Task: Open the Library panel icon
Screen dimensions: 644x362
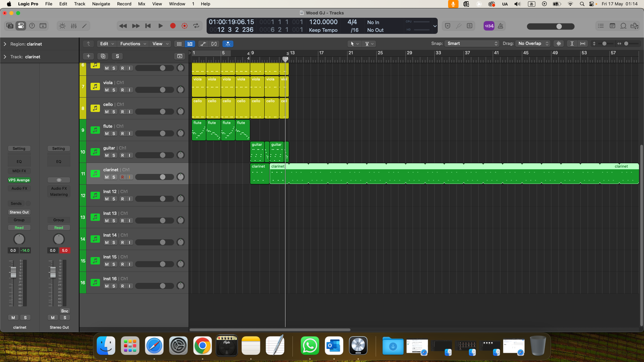Action: tap(10, 26)
